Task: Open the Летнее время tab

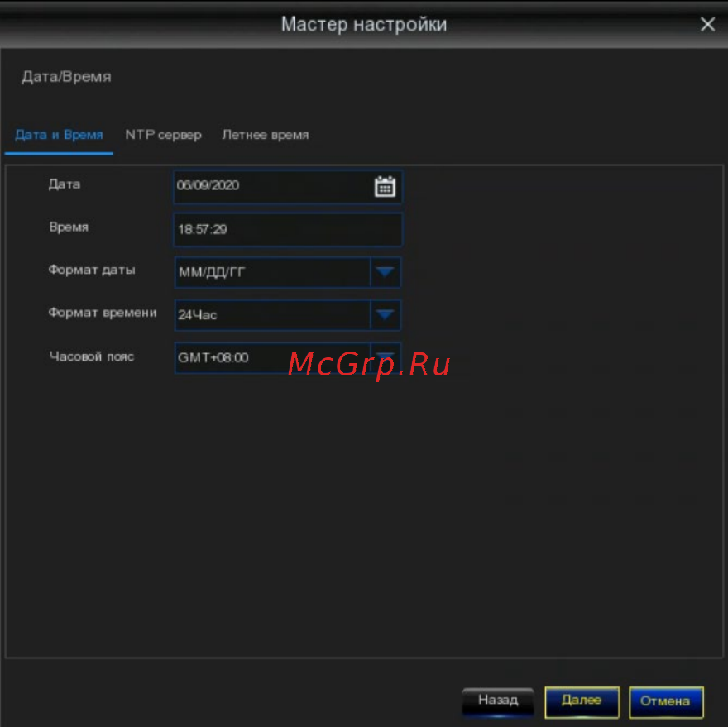Action: click(x=265, y=135)
